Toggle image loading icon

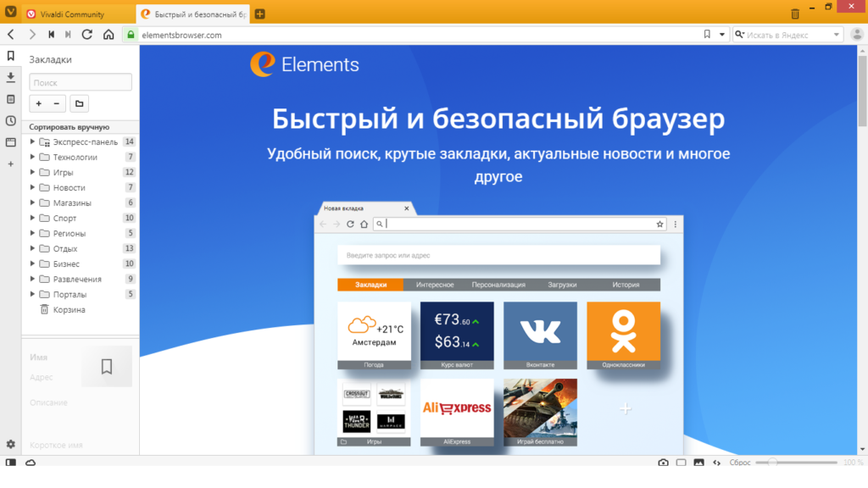tap(698, 462)
